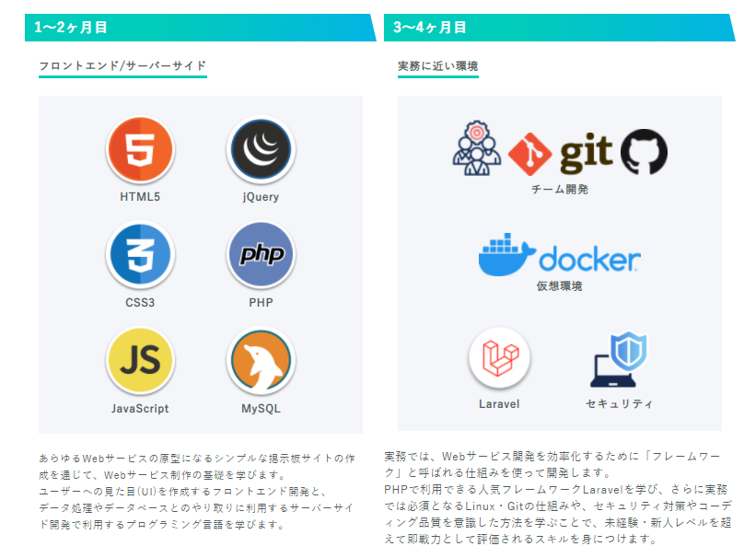
Task: Click the line starting PHPで利用できる人気フレームワーク
Action: [x=555, y=490]
